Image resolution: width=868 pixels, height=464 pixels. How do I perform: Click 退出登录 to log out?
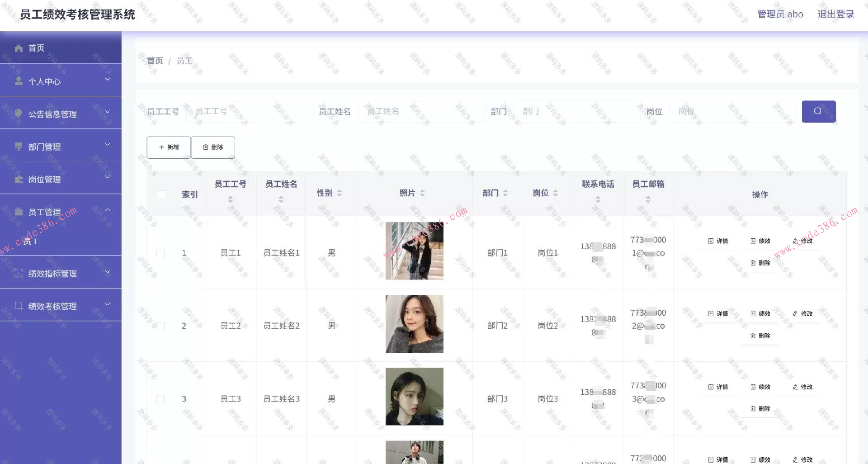(x=835, y=14)
